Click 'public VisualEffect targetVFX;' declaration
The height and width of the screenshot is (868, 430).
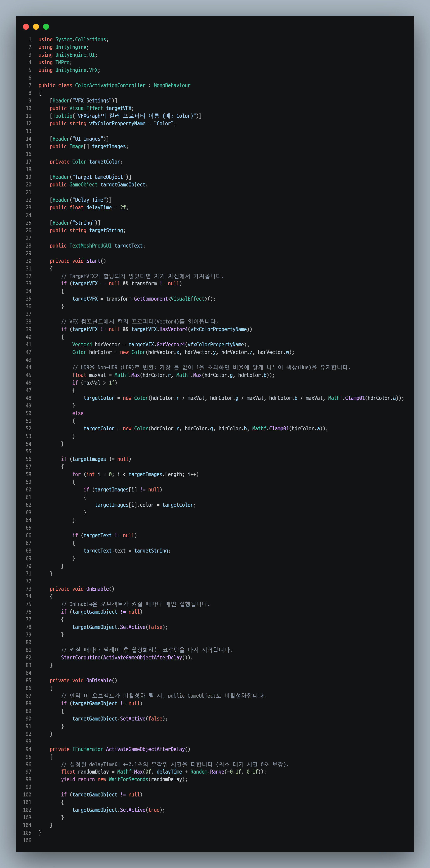[x=92, y=108]
